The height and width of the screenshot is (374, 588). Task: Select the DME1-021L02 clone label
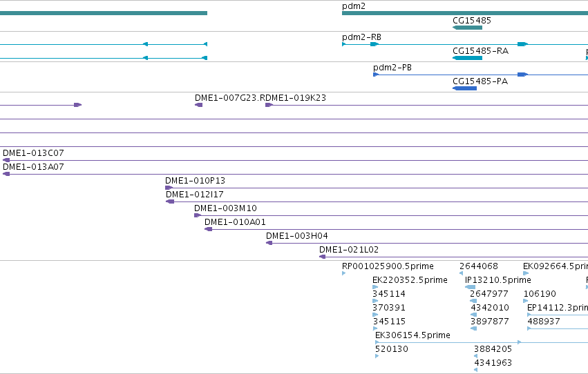coord(349,250)
